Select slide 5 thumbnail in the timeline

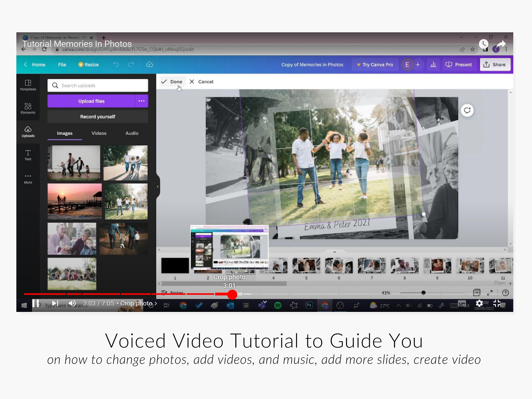click(306, 266)
